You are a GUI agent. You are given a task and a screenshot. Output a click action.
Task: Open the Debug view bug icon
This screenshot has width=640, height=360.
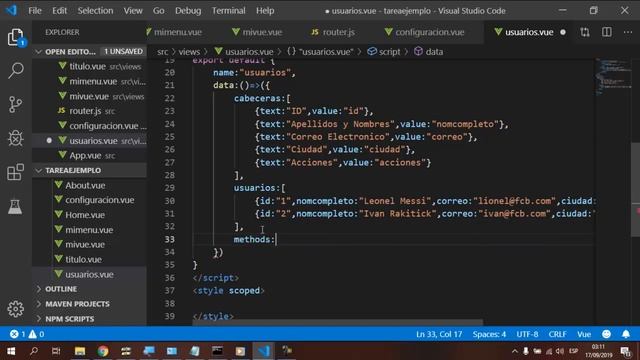(x=16, y=138)
